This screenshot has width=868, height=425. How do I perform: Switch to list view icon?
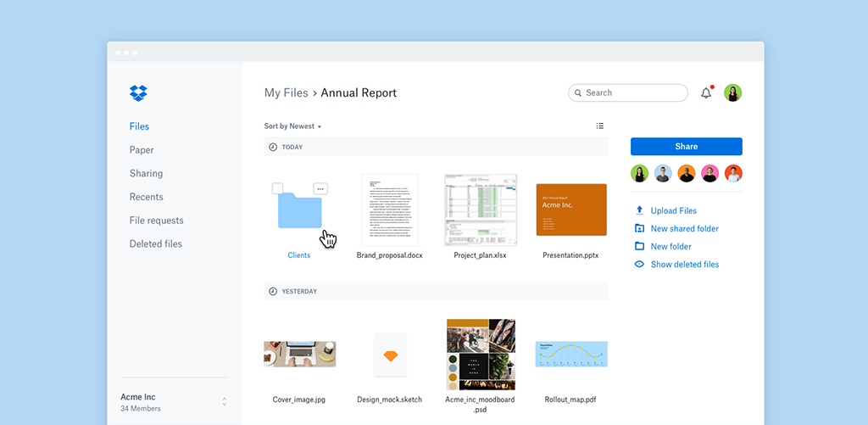pyautogui.click(x=600, y=126)
